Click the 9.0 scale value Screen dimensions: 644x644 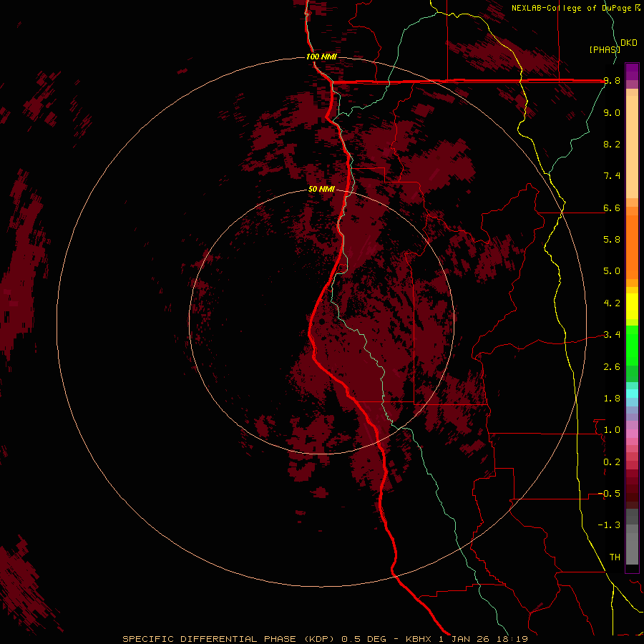(612, 112)
